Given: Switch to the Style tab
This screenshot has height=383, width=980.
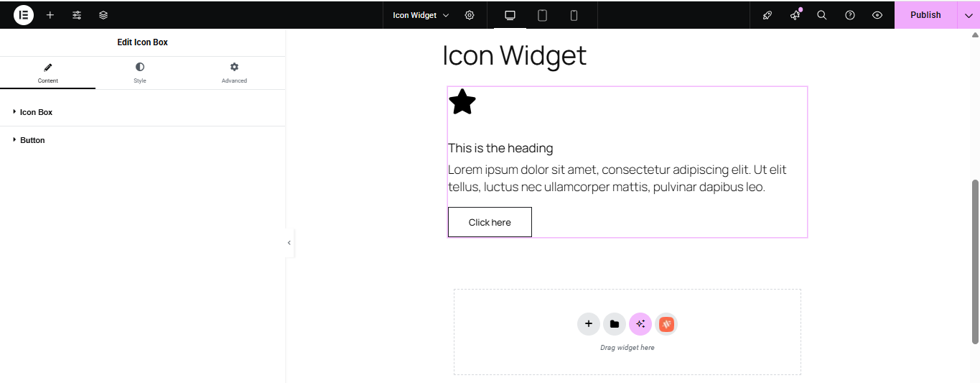Looking at the screenshot, I should click(x=140, y=73).
